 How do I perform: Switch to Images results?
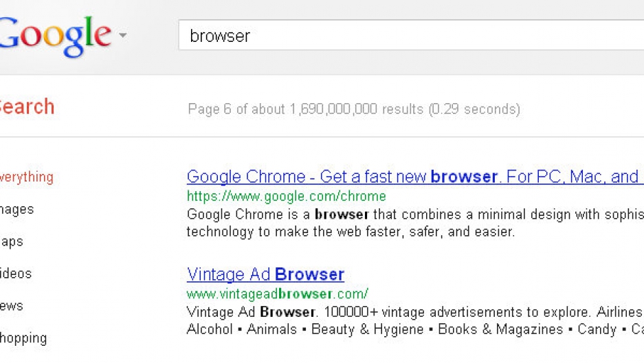click(16, 209)
